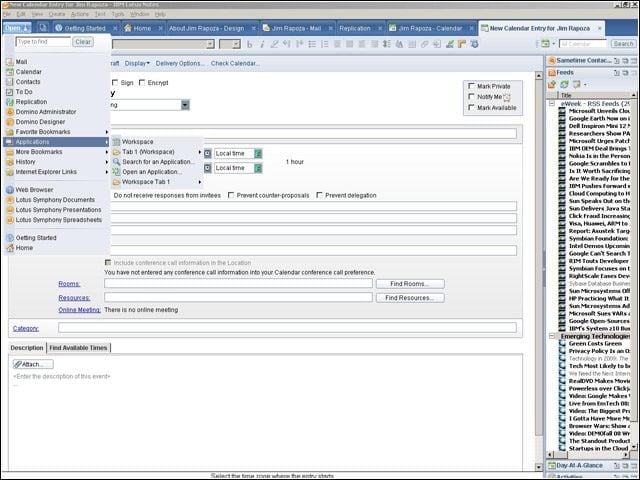Click the bulleted list toolbar icon
Image resolution: width=640 pixels, height=480 pixels.
coord(312,44)
